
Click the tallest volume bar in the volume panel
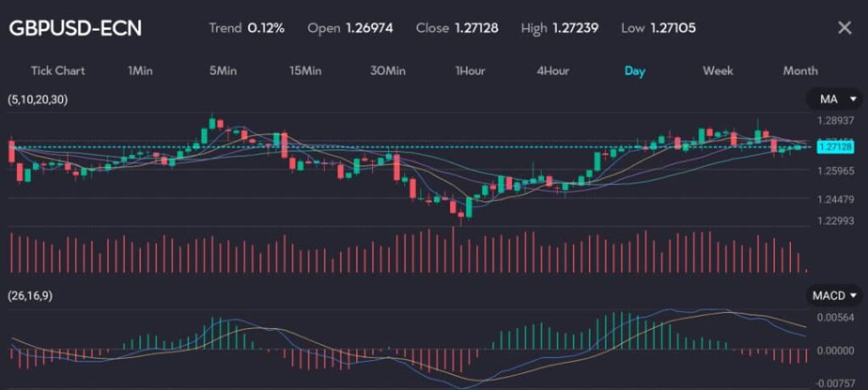tap(453, 250)
